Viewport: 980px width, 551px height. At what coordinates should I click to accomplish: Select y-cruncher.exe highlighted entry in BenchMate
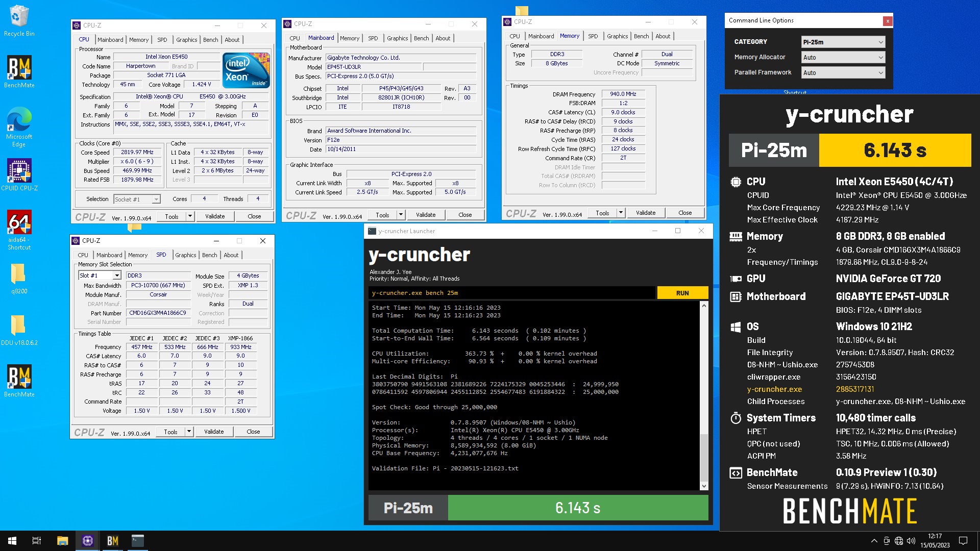click(774, 389)
